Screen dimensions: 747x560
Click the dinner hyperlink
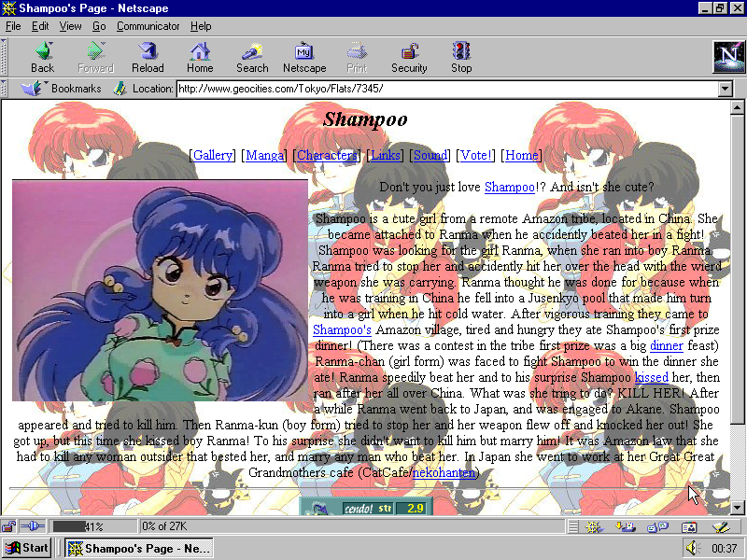tap(666, 345)
